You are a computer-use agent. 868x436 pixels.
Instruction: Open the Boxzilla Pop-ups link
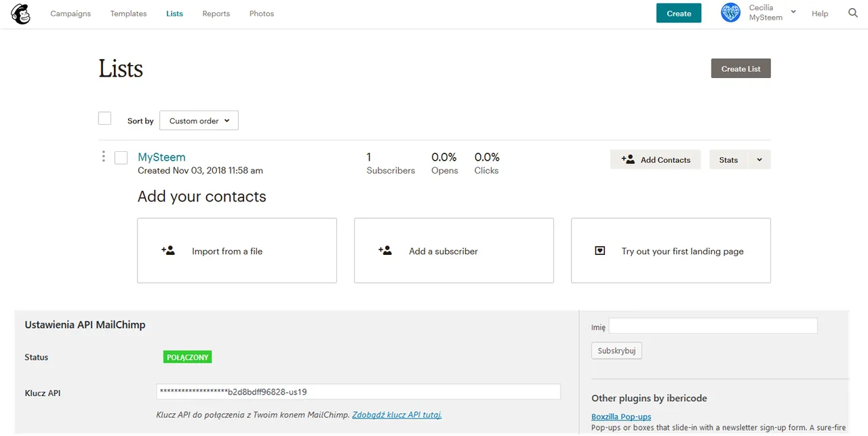coord(621,416)
